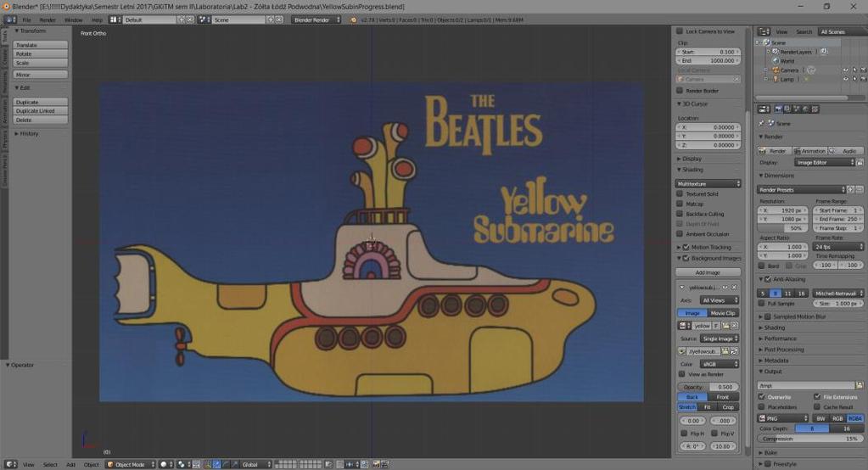The width and height of the screenshot is (868, 470).
Task: Open the Help menu
Action: (x=97, y=20)
